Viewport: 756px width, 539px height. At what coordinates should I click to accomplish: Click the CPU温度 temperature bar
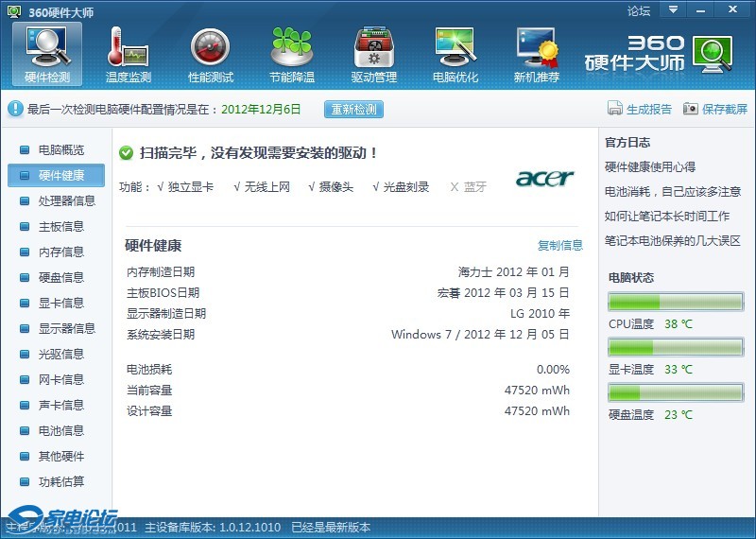(x=676, y=302)
